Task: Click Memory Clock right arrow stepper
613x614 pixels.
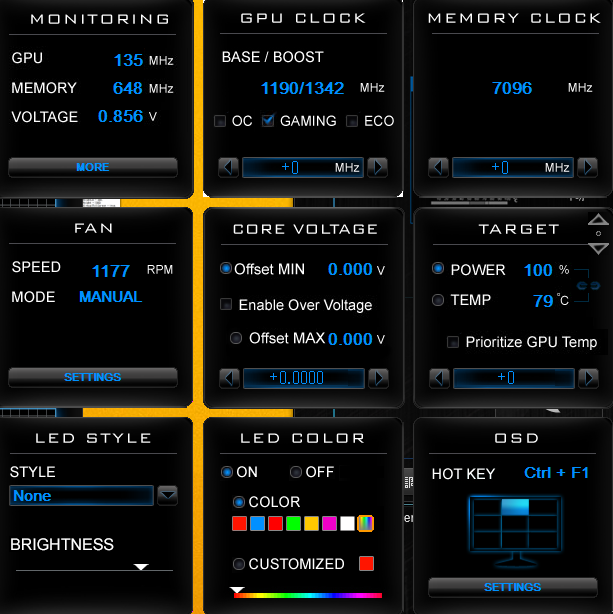Action: pyautogui.click(x=588, y=168)
